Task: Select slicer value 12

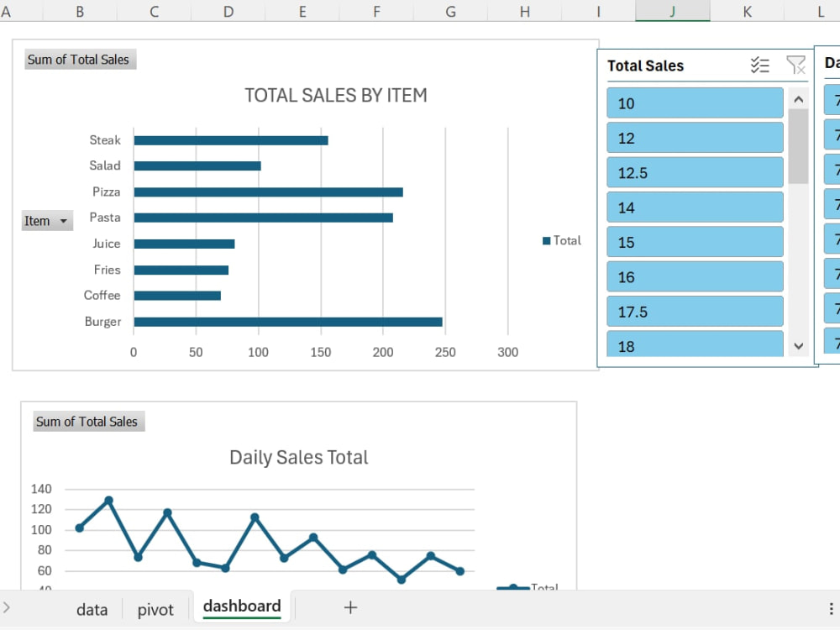Action: [x=695, y=138]
